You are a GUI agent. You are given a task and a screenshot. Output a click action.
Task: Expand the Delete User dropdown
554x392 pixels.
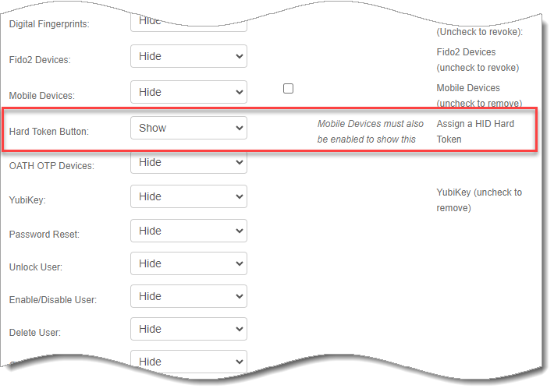tap(188, 329)
